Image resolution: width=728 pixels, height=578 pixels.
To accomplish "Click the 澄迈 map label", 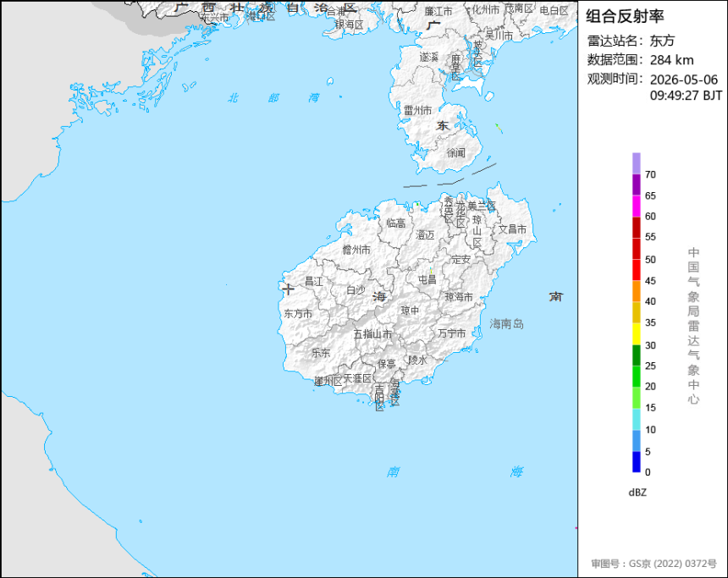I will coord(425,235).
